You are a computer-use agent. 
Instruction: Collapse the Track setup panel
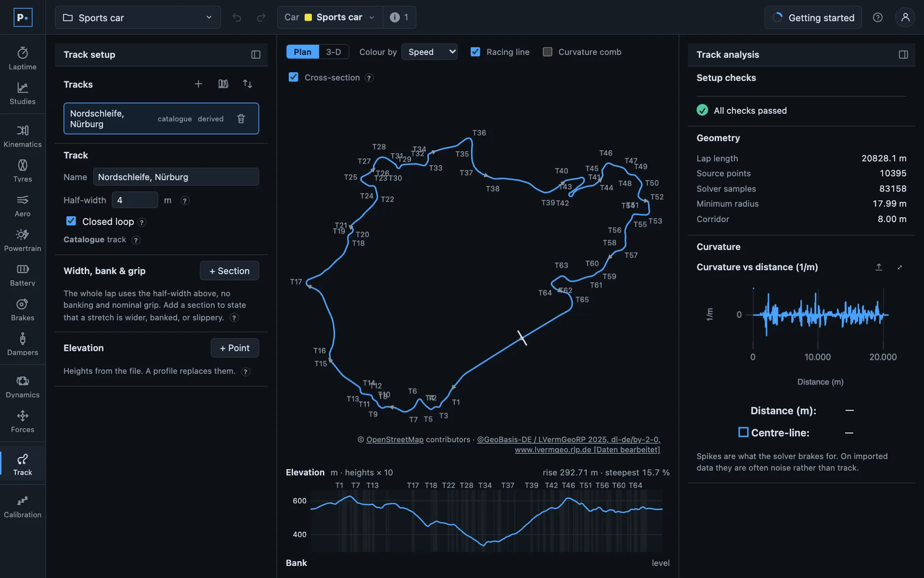pyautogui.click(x=256, y=54)
